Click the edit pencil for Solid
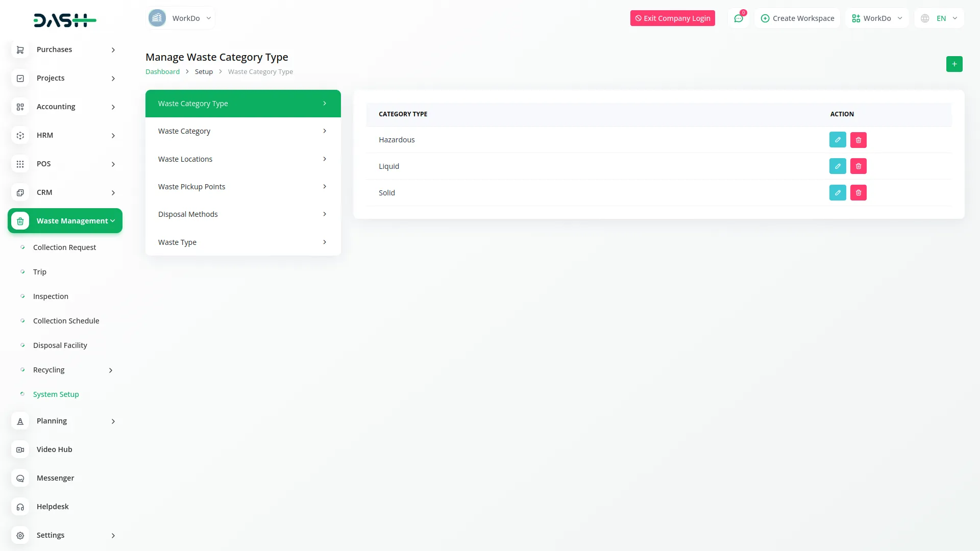This screenshot has width=980, height=551. coord(838,193)
